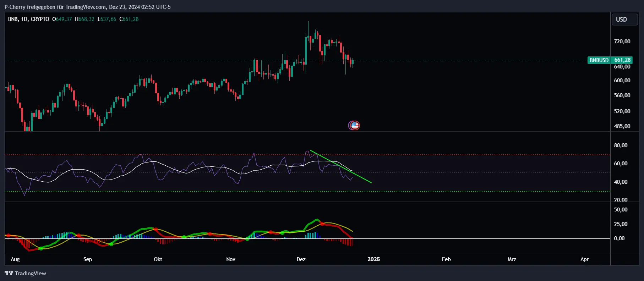The width and height of the screenshot is (644, 281).
Task: Click the MACD 50,00 axis label
Action: click(x=621, y=210)
